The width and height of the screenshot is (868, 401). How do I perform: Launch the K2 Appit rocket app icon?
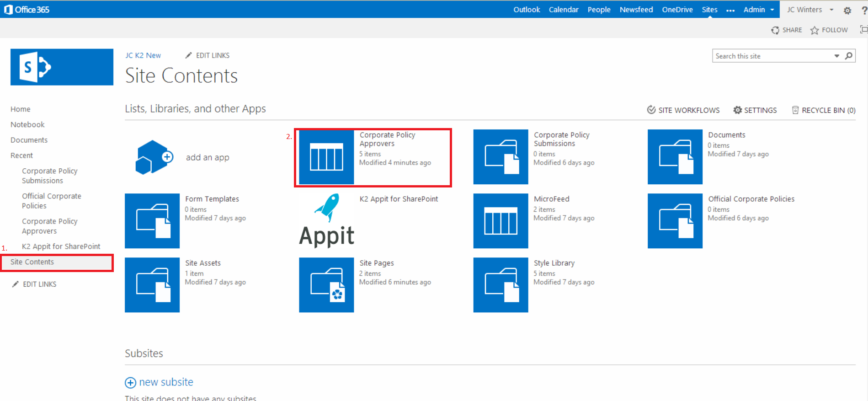coord(326,221)
